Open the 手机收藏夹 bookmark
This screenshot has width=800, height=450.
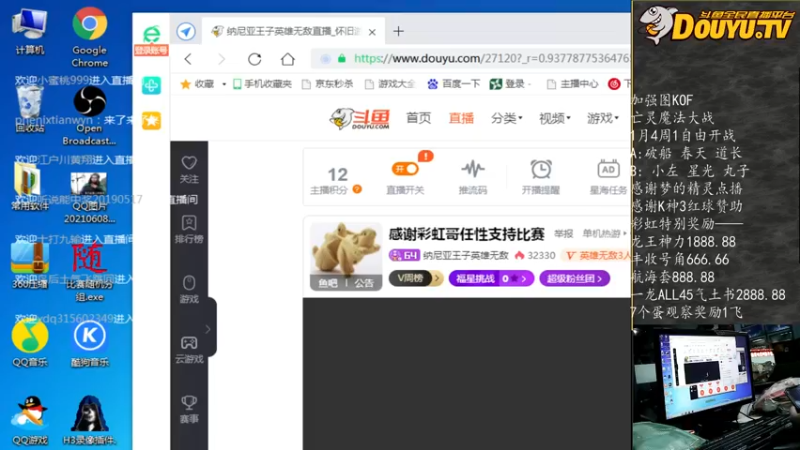click(262, 84)
